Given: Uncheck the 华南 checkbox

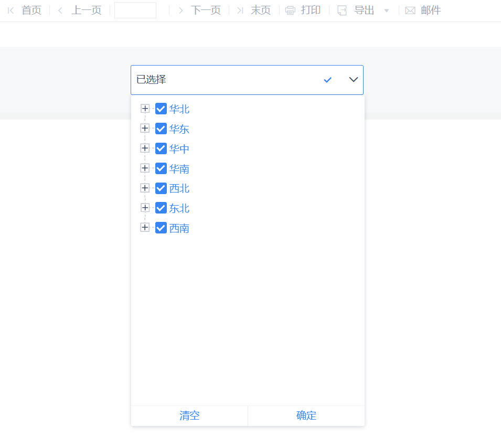Looking at the screenshot, I should click(x=161, y=168).
